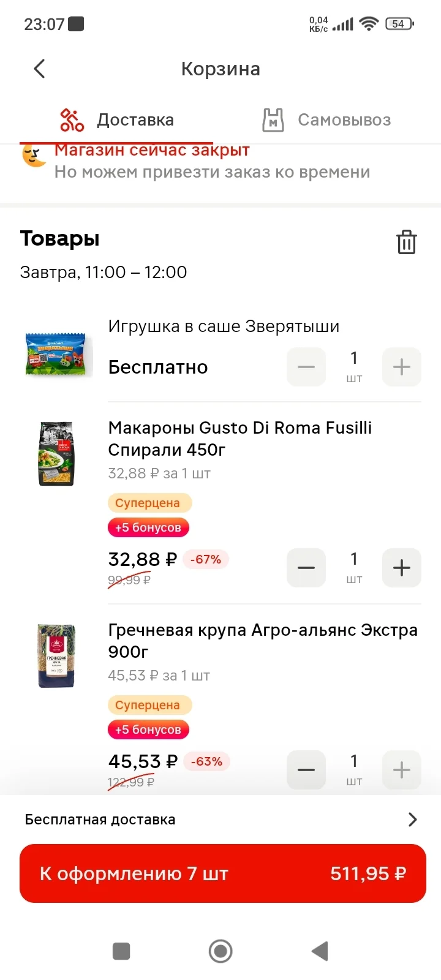View the Зверятыши toy sachet image
This screenshot has height=980, width=441.
pyautogui.click(x=56, y=354)
